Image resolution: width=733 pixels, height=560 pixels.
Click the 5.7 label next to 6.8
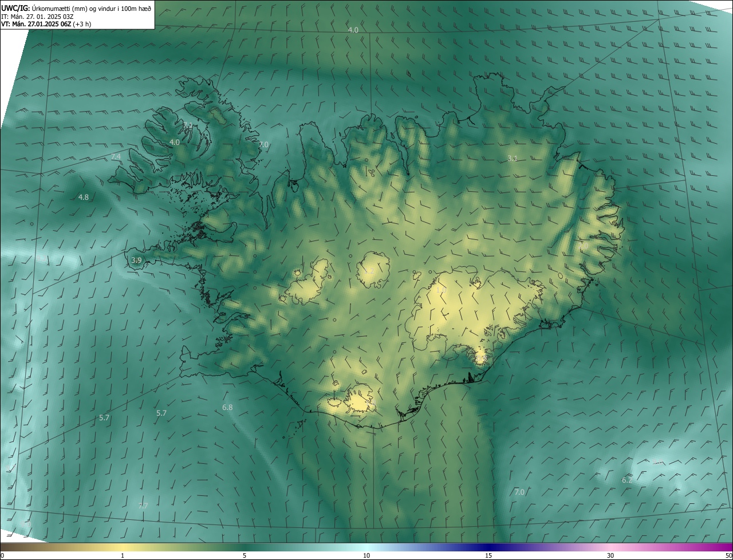pos(161,413)
